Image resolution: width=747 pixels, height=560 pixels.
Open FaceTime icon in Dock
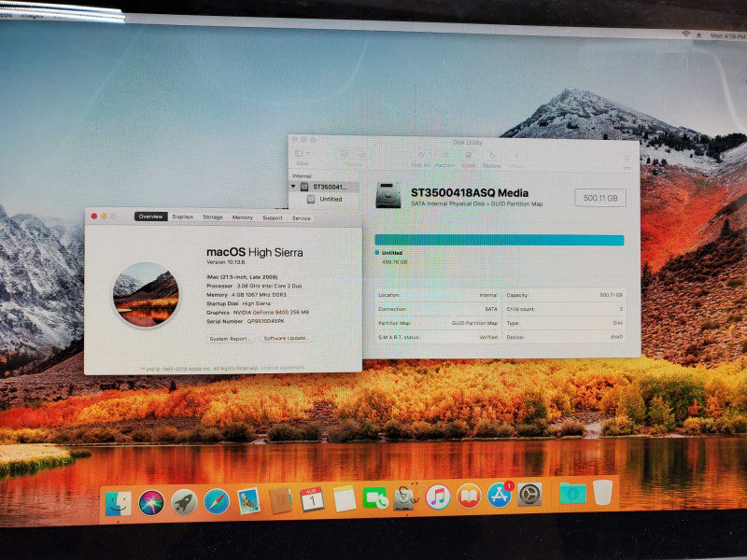pos(375,498)
